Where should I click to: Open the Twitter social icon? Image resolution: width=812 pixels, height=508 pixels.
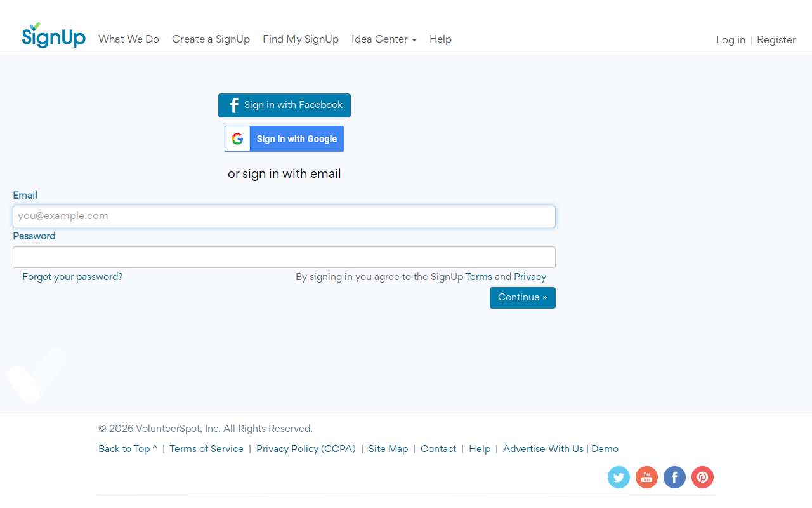tap(619, 477)
